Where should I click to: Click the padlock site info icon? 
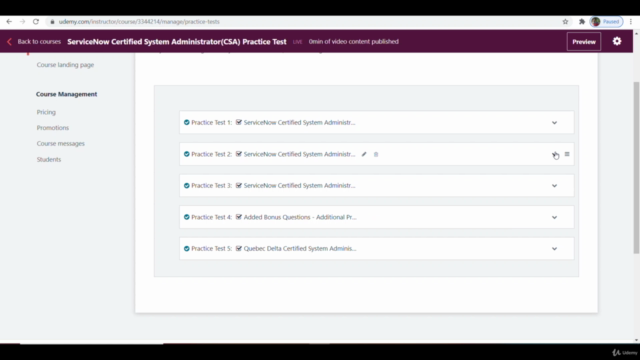tap(52, 22)
